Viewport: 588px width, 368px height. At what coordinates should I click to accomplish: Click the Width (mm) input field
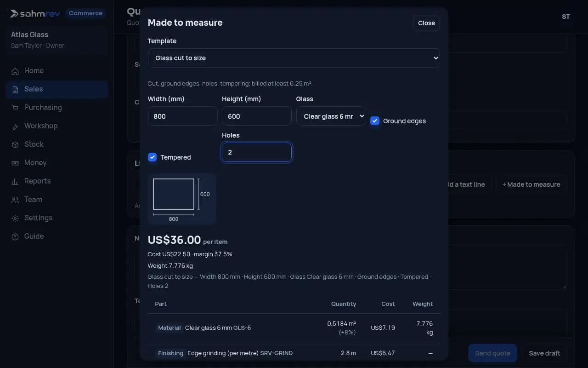coord(182,116)
